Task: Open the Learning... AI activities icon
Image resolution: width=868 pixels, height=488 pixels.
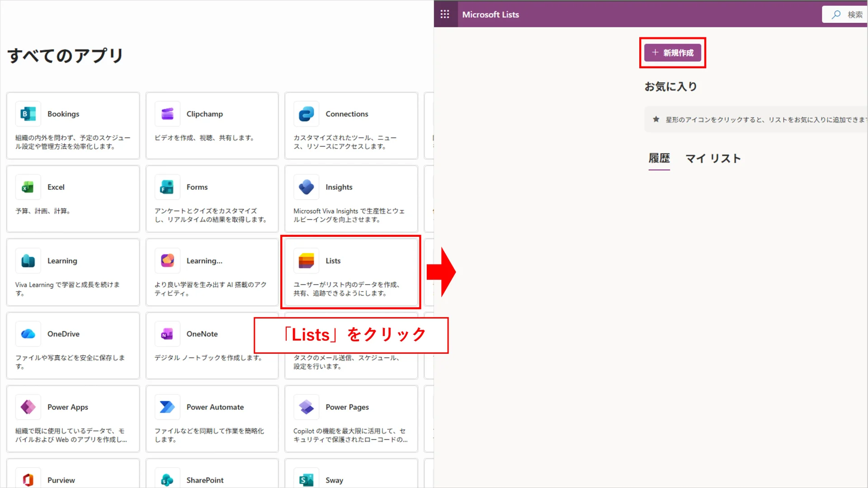Action: point(167,261)
